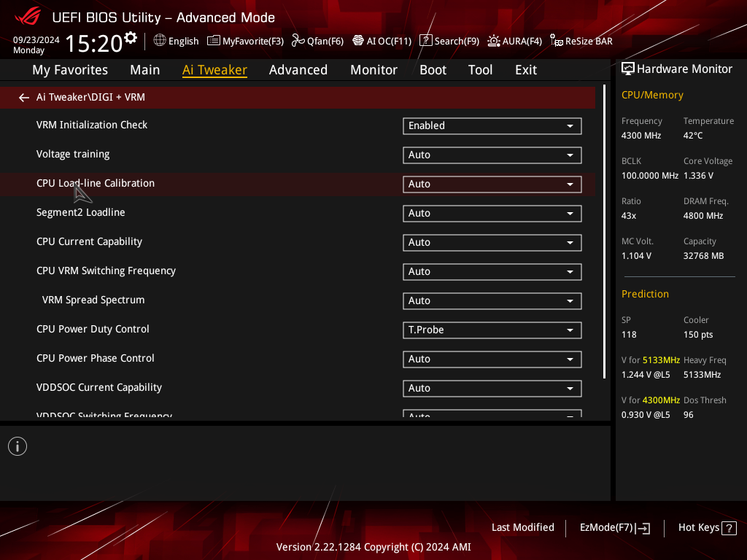
Task: Click the Hardware Monitor screen icon
Action: [628, 69]
